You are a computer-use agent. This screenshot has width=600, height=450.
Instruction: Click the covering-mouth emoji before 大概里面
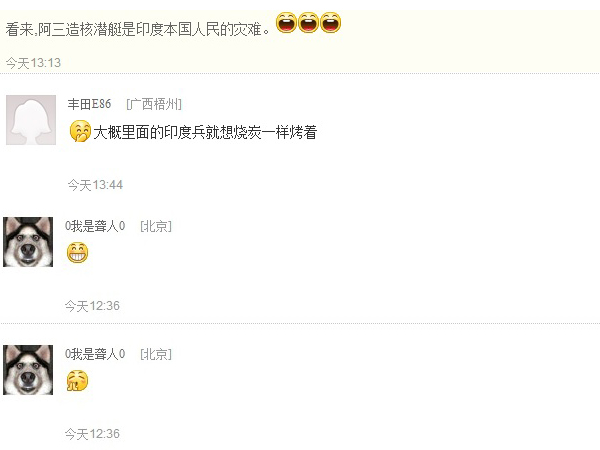pyautogui.click(x=80, y=131)
